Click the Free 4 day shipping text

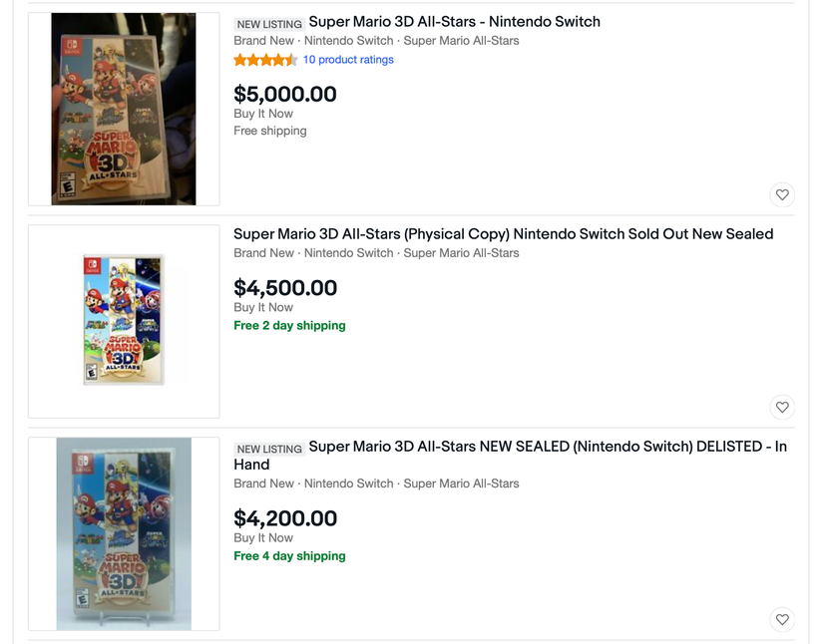point(289,556)
